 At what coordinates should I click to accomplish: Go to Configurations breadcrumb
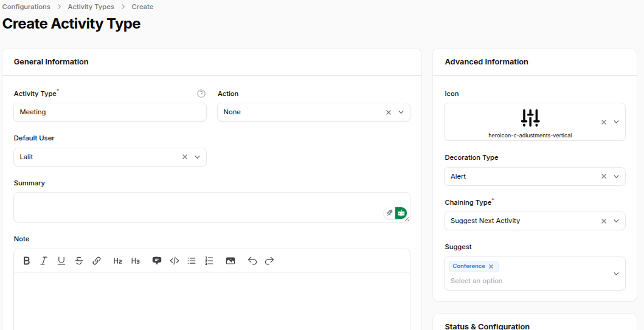(26, 7)
